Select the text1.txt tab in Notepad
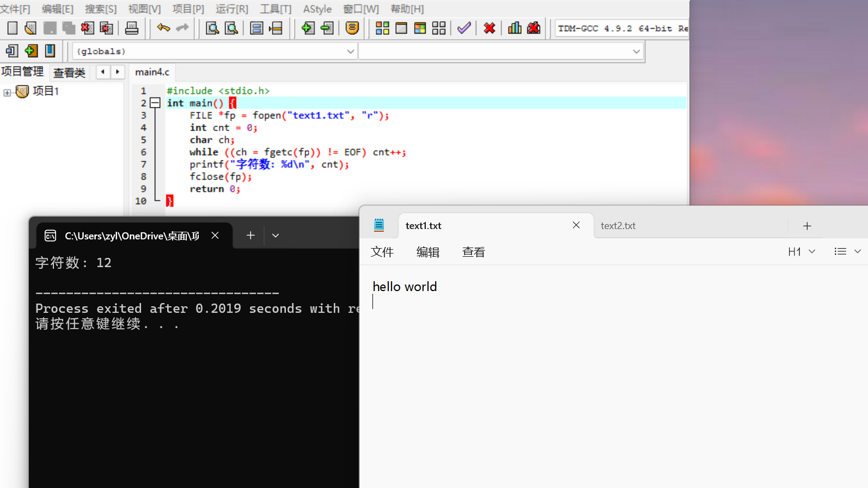The height and width of the screenshot is (488, 868). coord(423,225)
